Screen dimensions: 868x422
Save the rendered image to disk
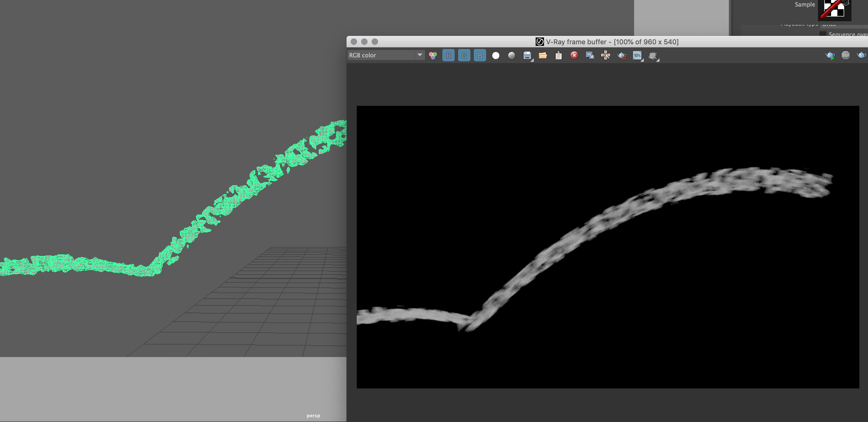pos(527,55)
